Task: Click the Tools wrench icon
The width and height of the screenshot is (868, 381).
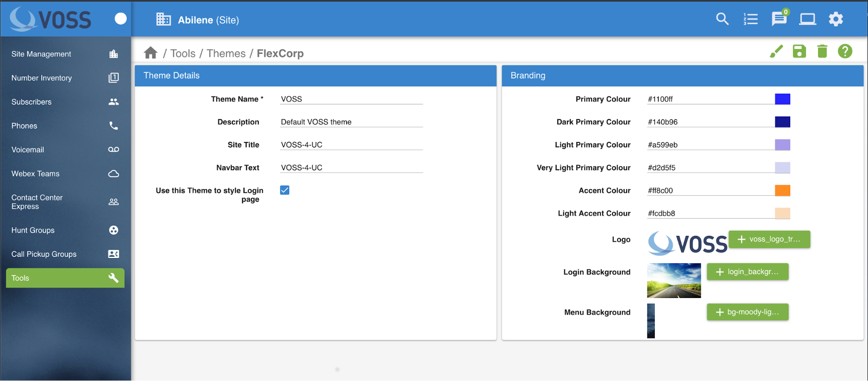Action: coord(114,278)
